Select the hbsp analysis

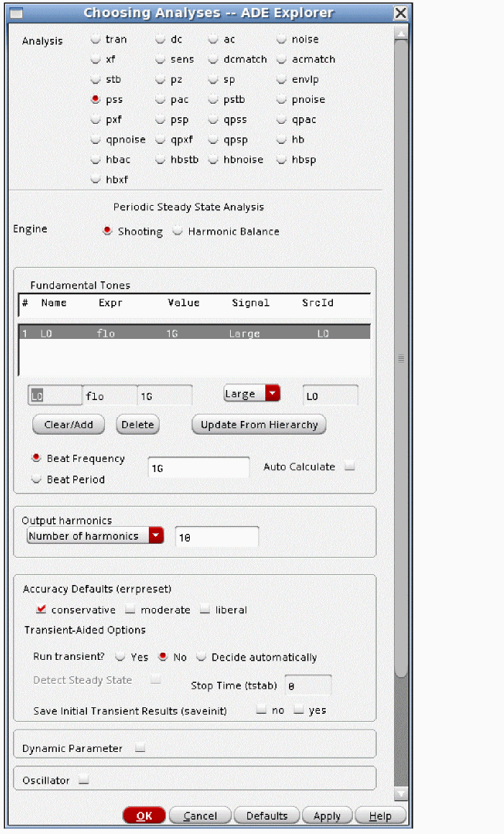click(x=282, y=159)
